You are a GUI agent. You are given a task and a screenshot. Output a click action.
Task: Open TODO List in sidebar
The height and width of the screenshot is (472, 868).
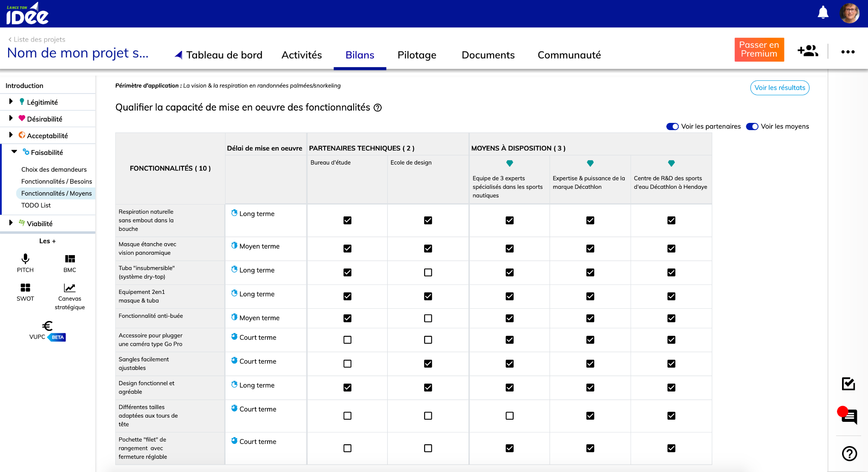tap(36, 205)
